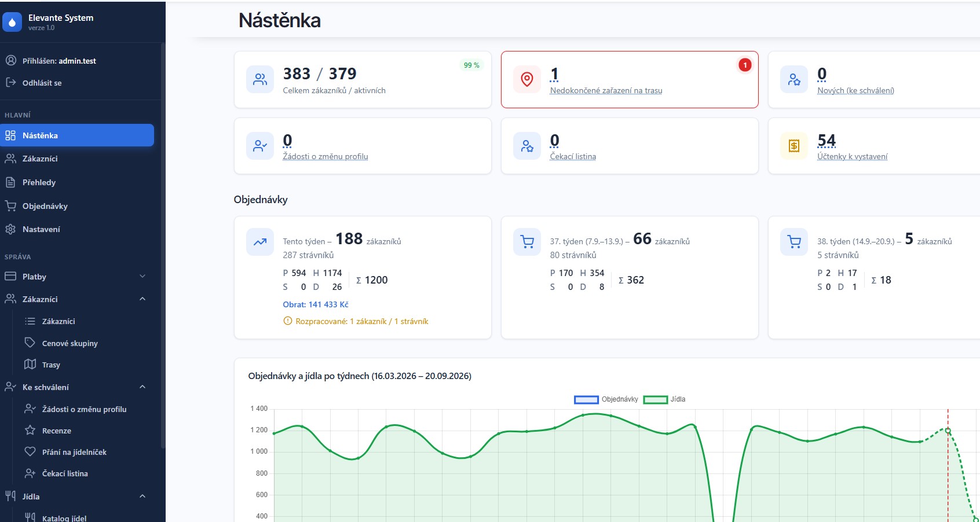Click the red map pin icon on the route card
This screenshot has height=522, width=980.
click(527, 79)
